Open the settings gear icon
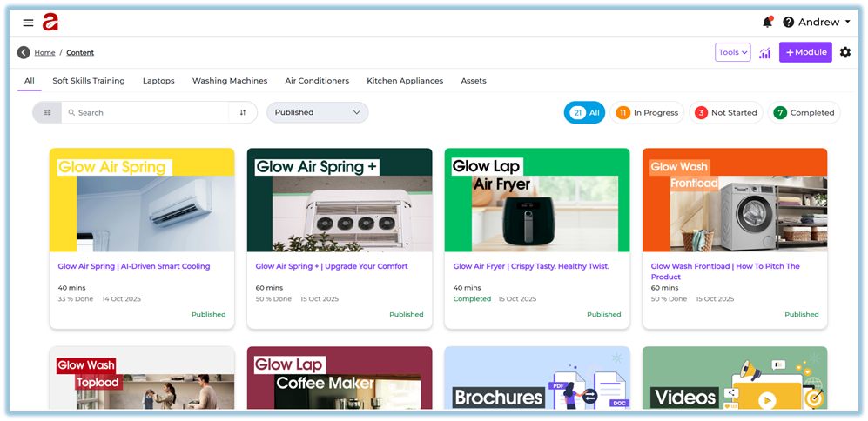The width and height of the screenshot is (868, 421). click(x=845, y=53)
